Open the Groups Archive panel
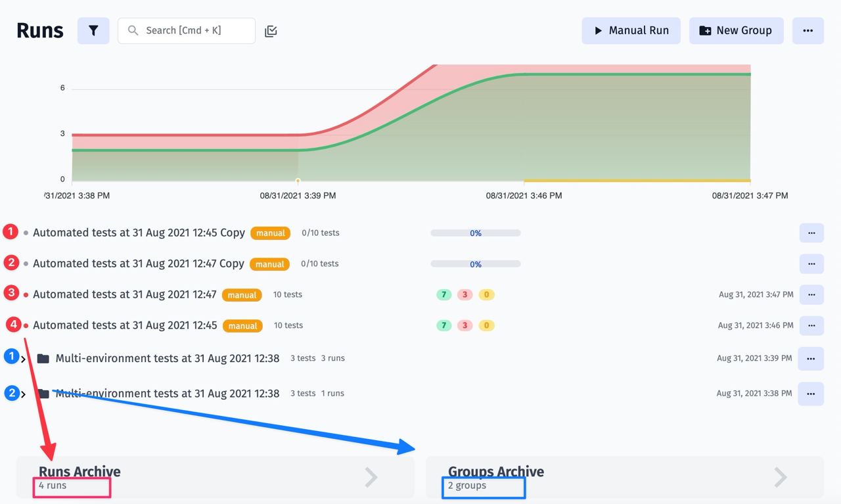Image resolution: width=841 pixels, height=504 pixels. [625, 477]
